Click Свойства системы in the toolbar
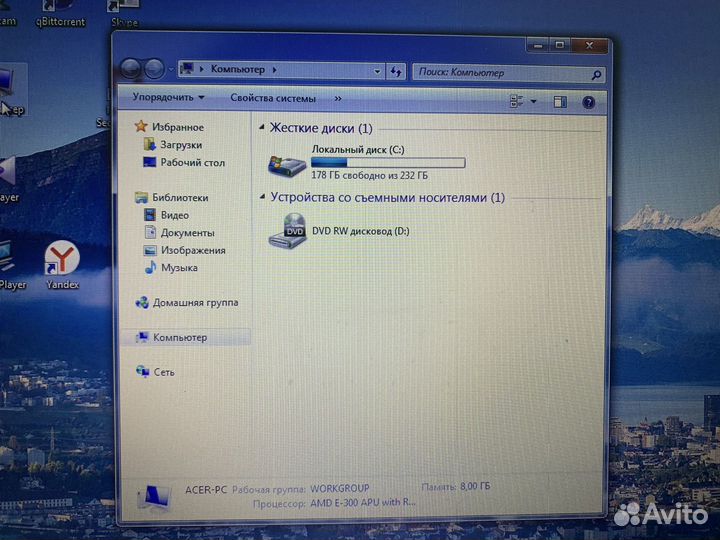720x540 pixels. pyautogui.click(x=273, y=98)
